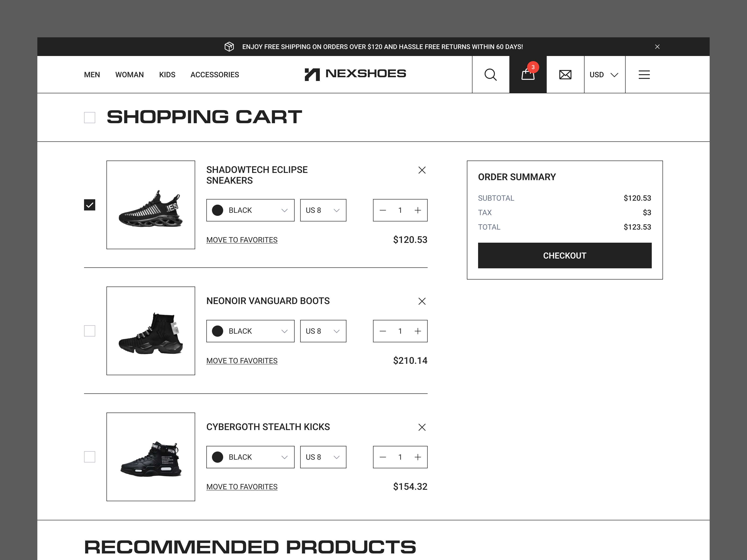
Task: Open the WOMAN category
Action: (129, 75)
